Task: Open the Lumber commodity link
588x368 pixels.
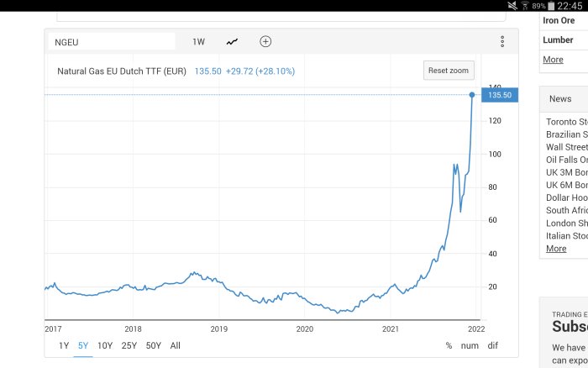Action: pos(558,39)
